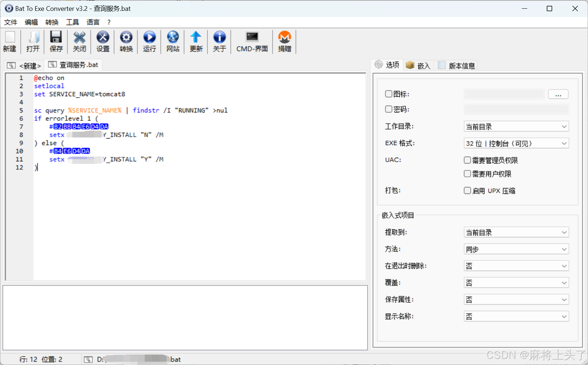Click the application icon in the title bar

(x=9, y=8)
